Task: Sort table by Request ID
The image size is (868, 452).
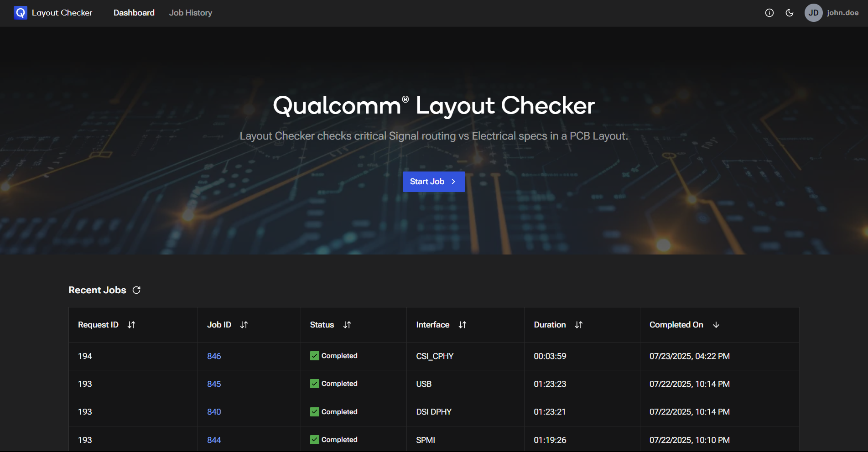Action: click(131, 325)
